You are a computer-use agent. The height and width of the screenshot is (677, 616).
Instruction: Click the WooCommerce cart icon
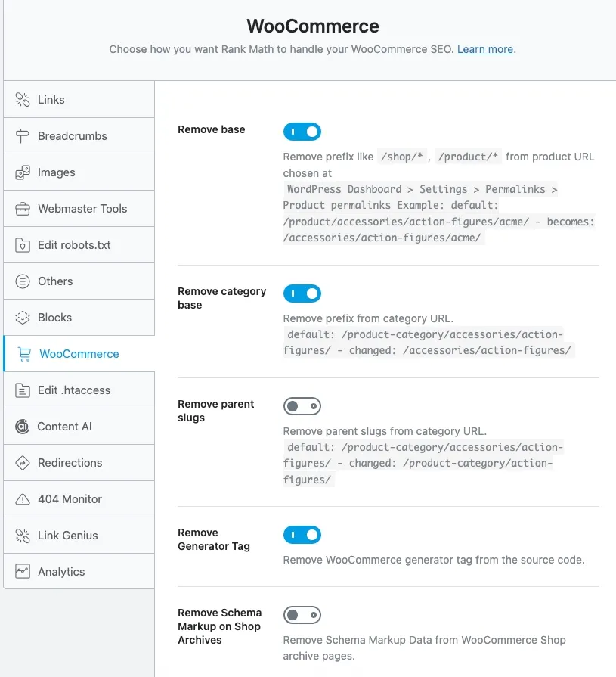pyautogui.click(x=25, y=354)
